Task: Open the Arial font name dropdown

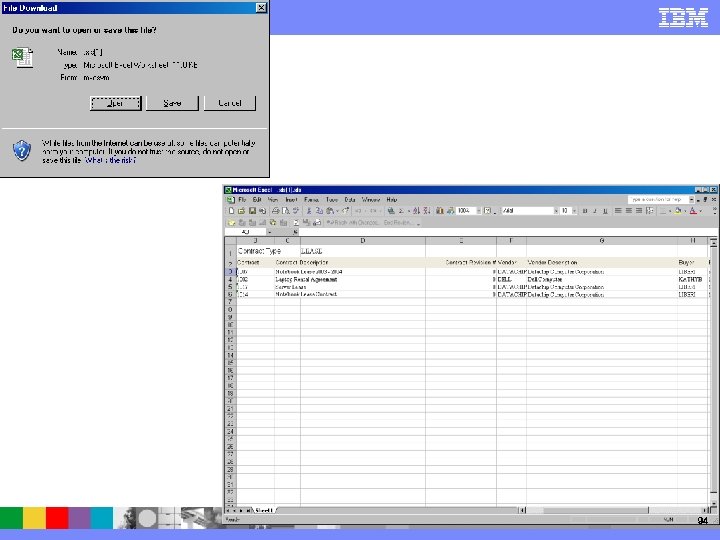Action: point(556,211)
